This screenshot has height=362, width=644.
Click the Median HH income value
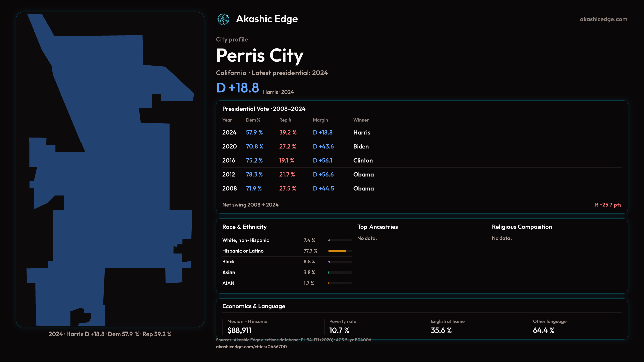coord(239,330)
